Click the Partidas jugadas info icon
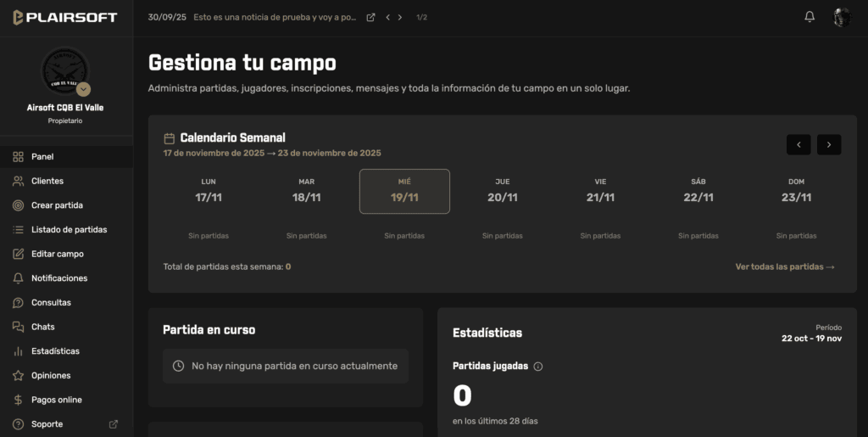 click(538, 367)
